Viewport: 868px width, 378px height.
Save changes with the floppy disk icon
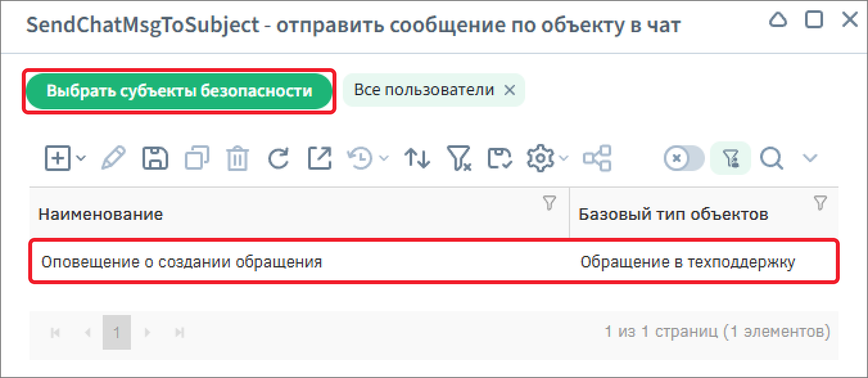tap(155, 157)
